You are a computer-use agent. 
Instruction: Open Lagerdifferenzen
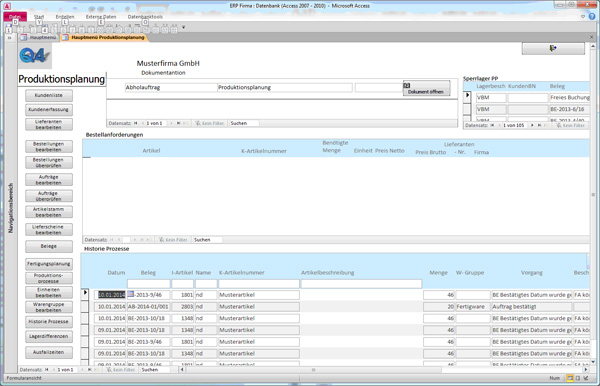coord(49,336)
